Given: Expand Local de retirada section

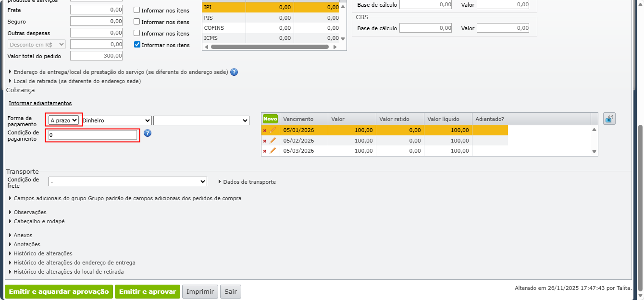Looking at the screenshot, I should click(x=77, y=81).
